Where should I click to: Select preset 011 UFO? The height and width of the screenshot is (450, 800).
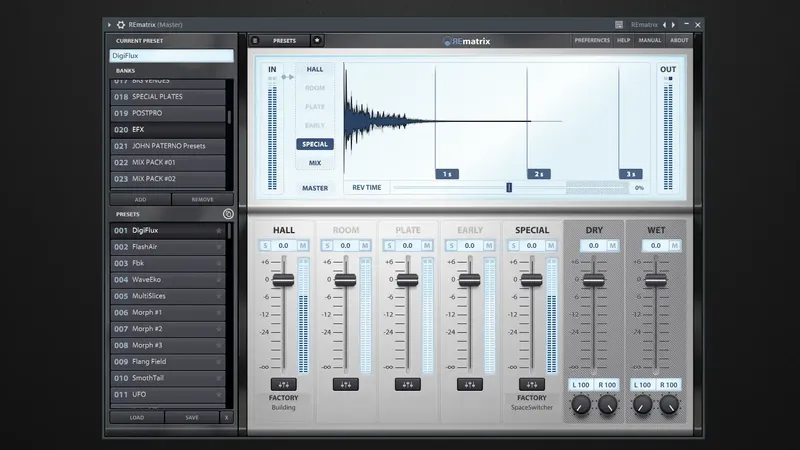click(x=168, y=394)
